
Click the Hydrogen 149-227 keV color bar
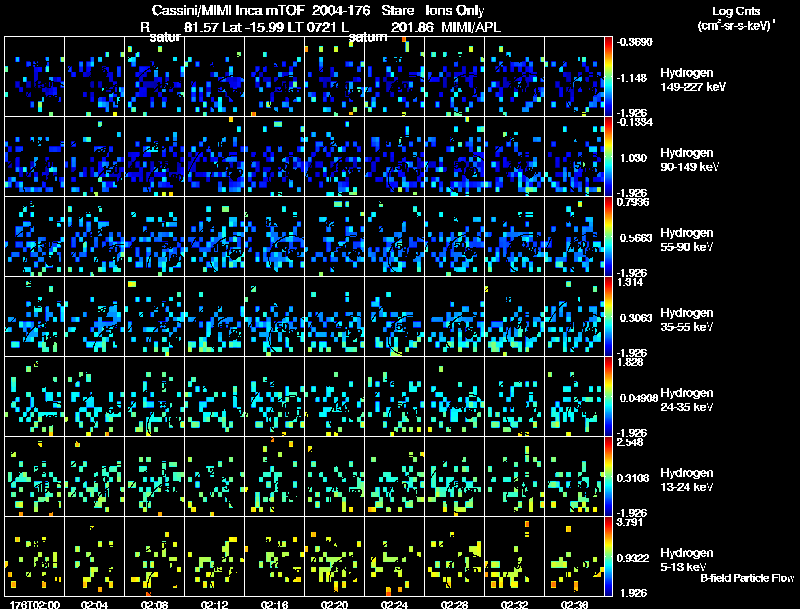[x=608, y=77]
